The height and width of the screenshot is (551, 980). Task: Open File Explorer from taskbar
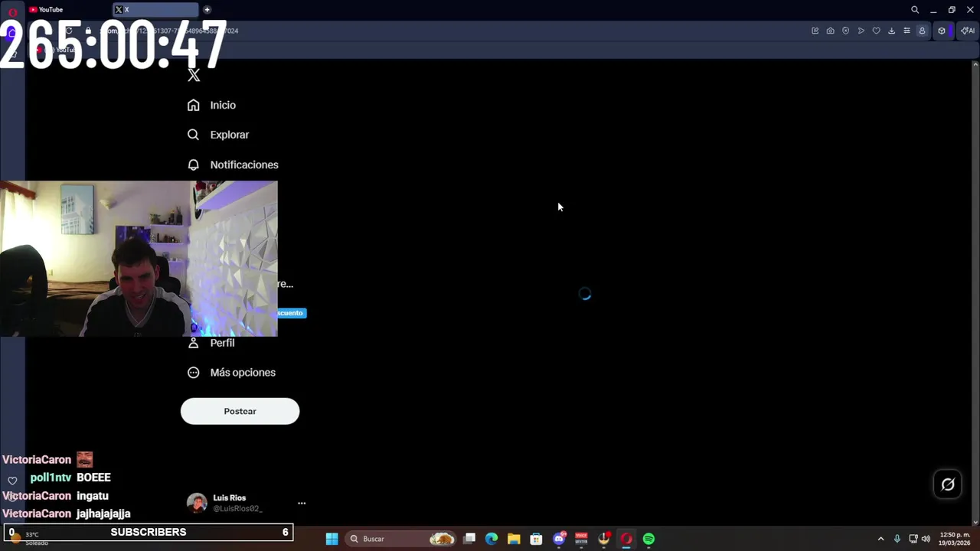(x=514, y=539)
